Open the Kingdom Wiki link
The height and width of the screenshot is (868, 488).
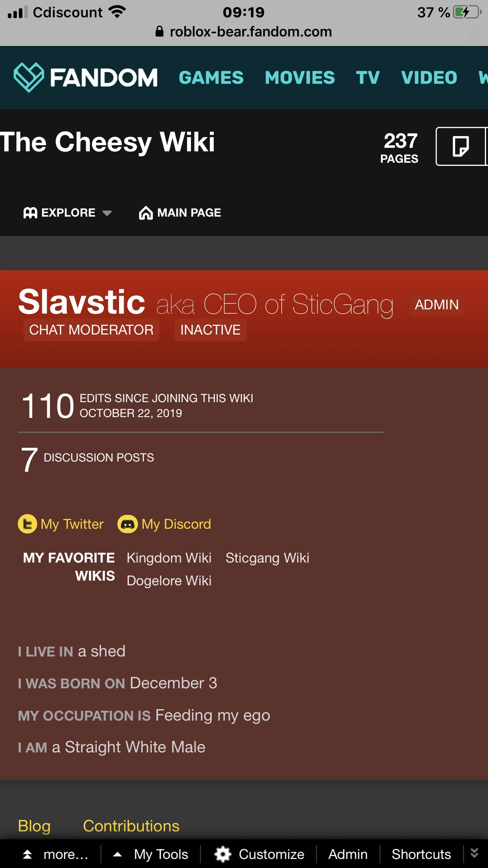point(169,558)
